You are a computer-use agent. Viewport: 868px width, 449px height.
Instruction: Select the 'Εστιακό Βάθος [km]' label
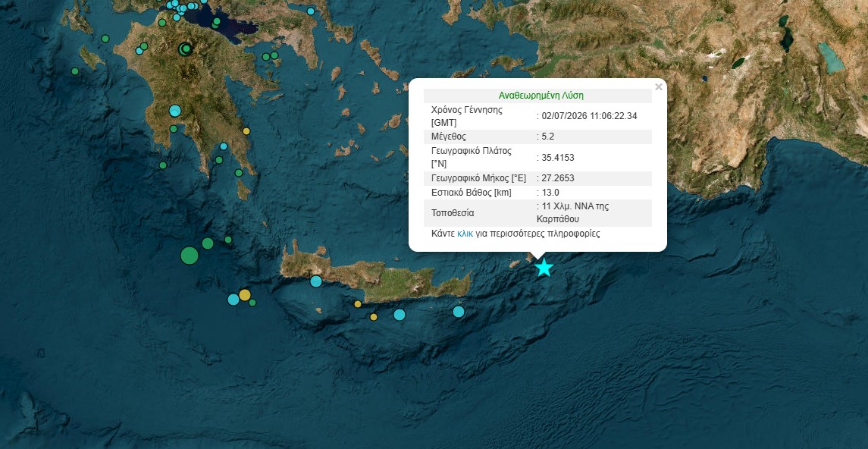(471, 193)
